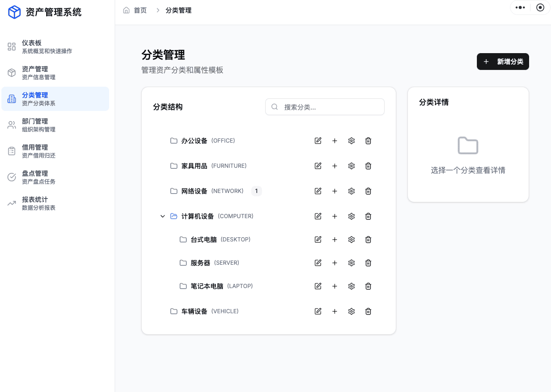Click edit icon for 办公设备 category
Image resolution: width=551 pixels, height=392 pixels.
coord(317,141)
